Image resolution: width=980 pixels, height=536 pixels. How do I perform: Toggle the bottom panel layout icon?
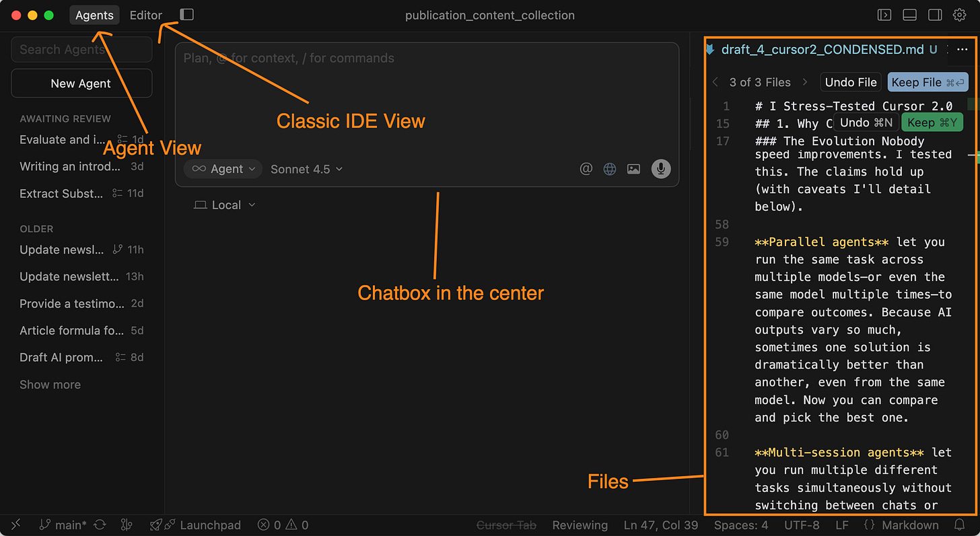909,15
